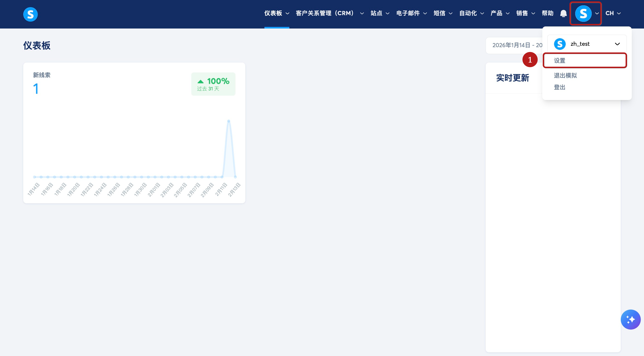Screen dimensions: 644x356
Task: Expand the zh_test account selector
Action: pos(617,44)
